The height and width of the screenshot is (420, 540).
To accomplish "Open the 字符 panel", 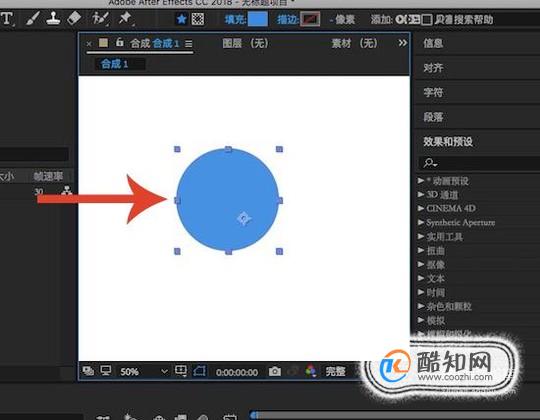I will 433,92.
